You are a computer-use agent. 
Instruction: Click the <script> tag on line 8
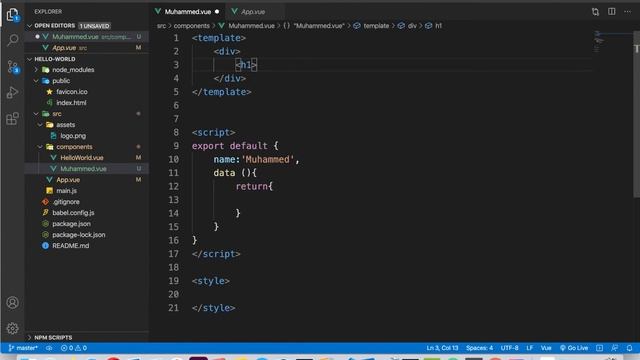pyautogui.click(x=213, y=133)
